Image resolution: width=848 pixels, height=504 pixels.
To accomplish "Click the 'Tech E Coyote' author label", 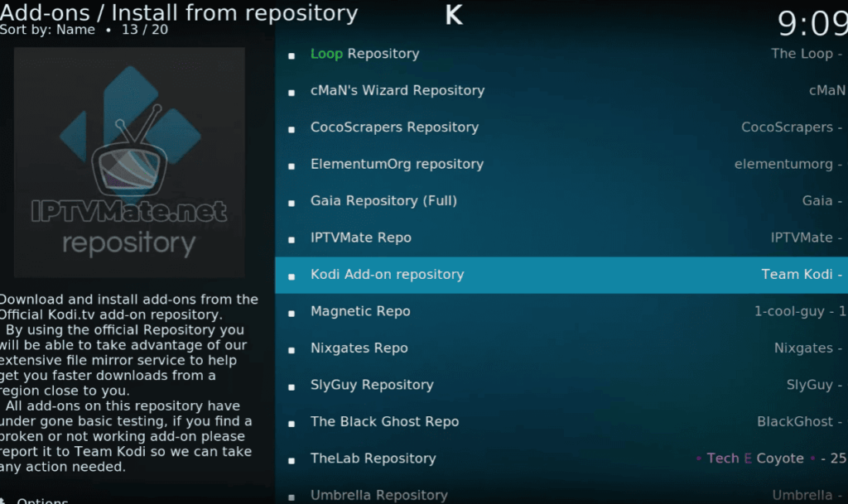I will click(755, 458).
